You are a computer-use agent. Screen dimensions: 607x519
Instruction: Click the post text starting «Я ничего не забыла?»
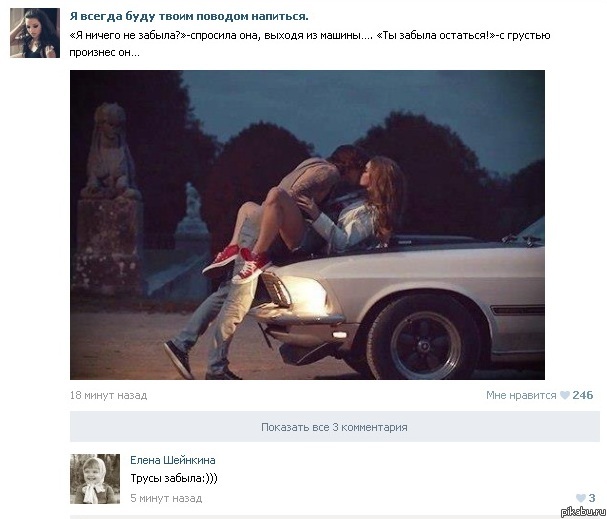tap(310, 43)
